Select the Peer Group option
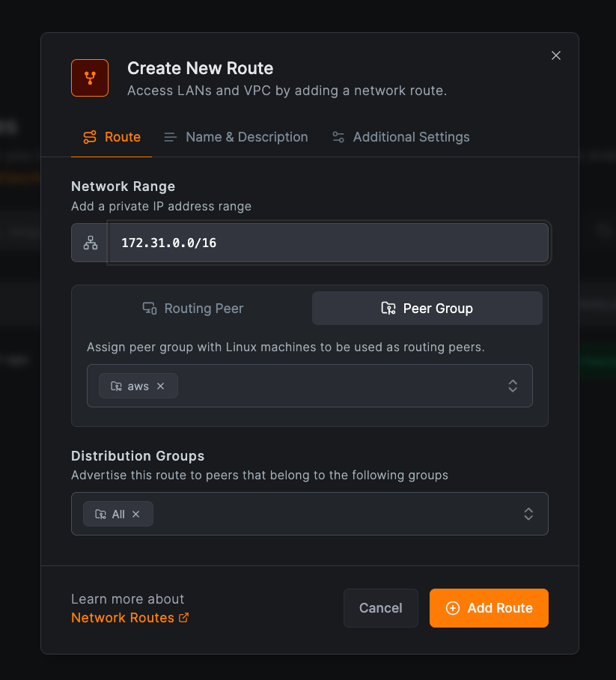This screenshot has width=616, height=680. pyautogui.click(x=427, y=309)
